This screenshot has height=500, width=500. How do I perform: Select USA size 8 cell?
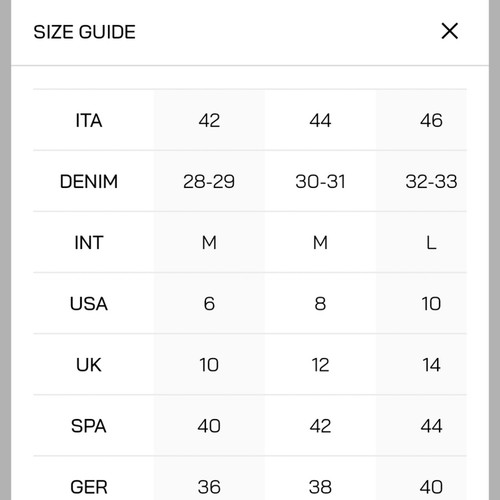point(320,304)
